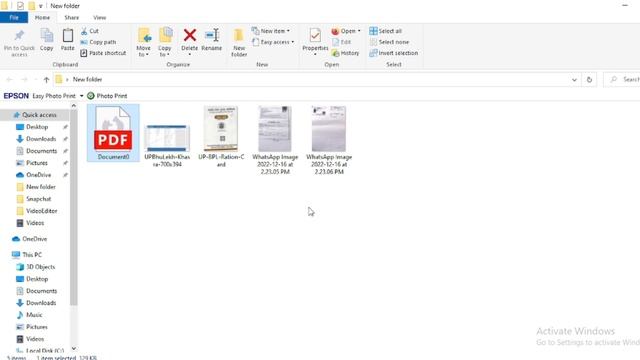The width and height of the screenshot is (640, 360).
Task: Open 3D Objects under This PC
Action: [x=40, y=267]
